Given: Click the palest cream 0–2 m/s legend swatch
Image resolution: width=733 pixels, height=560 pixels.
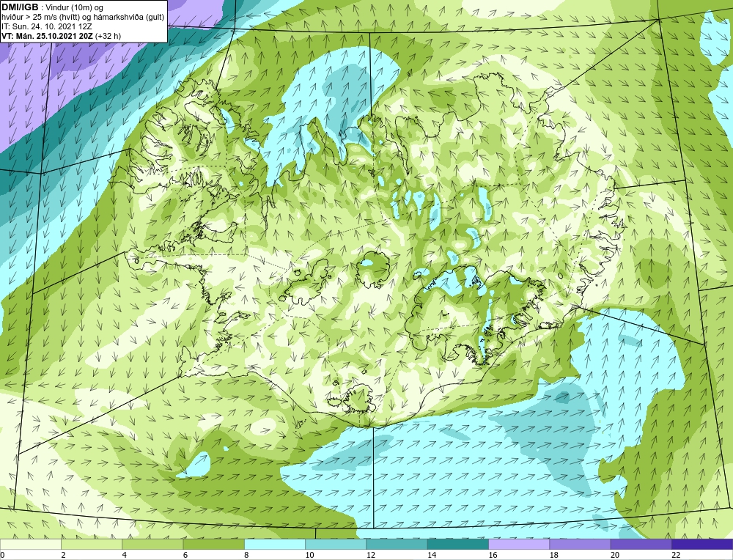Looking at the screenshot, I should point(30,545).
